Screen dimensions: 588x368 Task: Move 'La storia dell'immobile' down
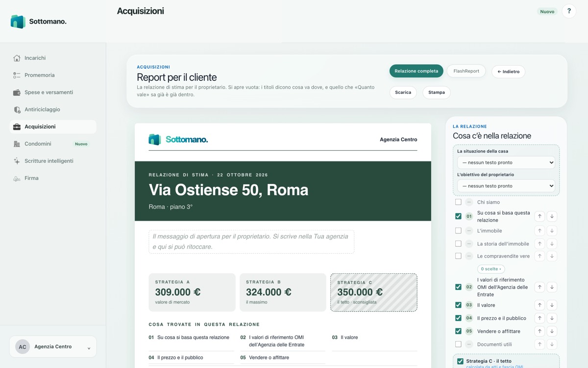[x=552, y=243]
